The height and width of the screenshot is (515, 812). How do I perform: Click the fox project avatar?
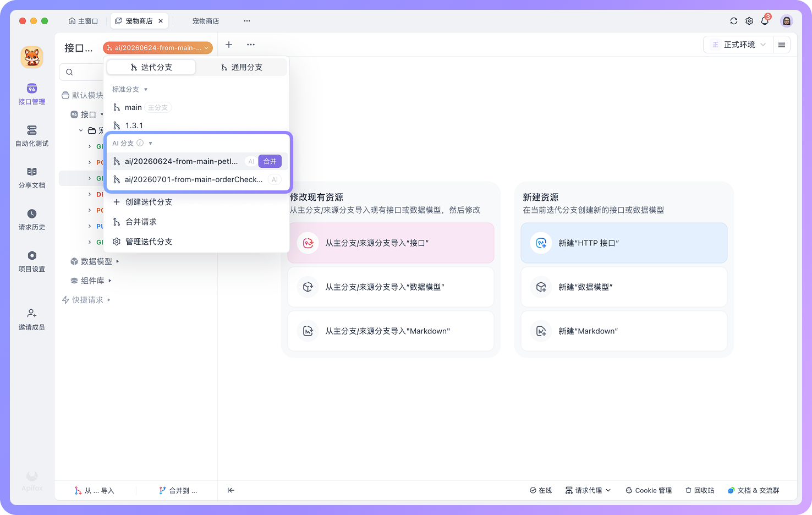pyautogui.click(x=32, y=57)
